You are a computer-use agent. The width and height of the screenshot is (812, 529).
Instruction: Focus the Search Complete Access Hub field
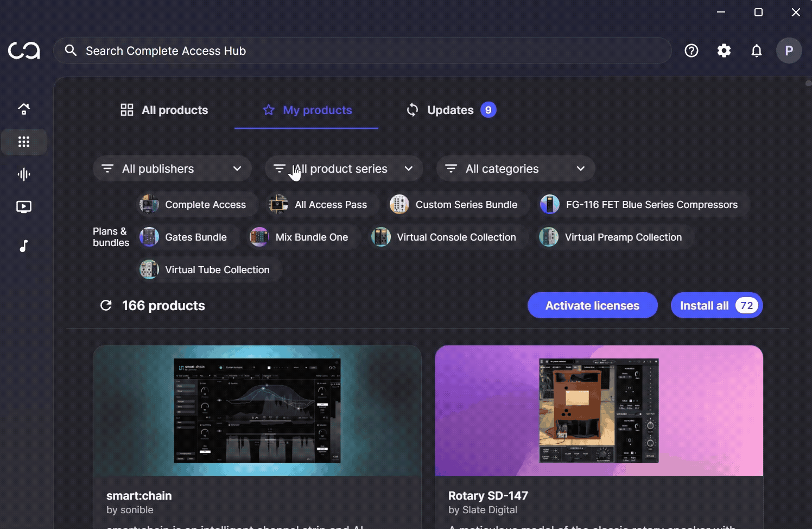[363, 51]
